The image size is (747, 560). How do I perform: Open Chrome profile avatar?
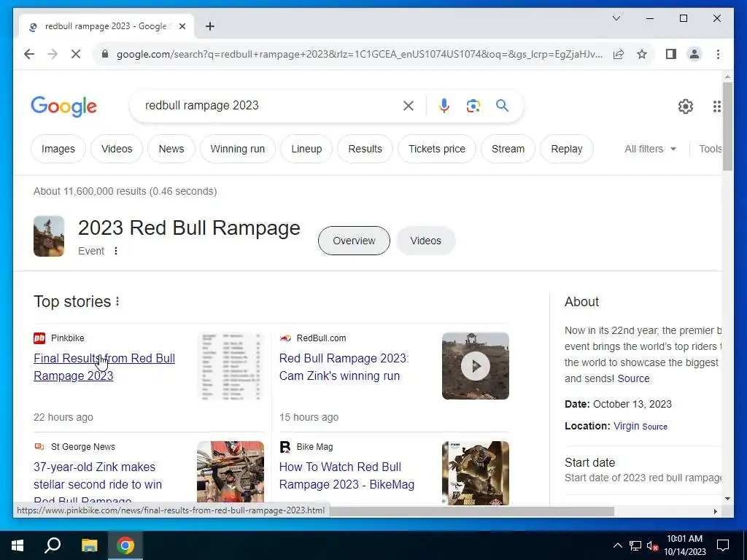pos(694,54)
